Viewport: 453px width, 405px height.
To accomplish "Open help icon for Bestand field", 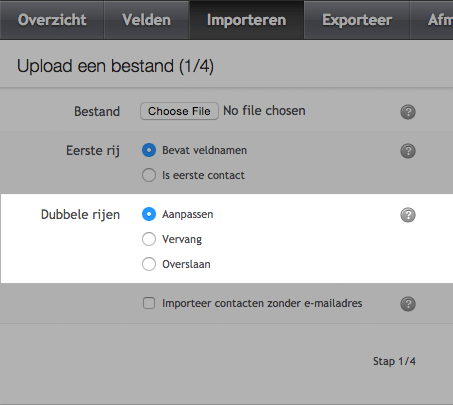I will (408, 112).
